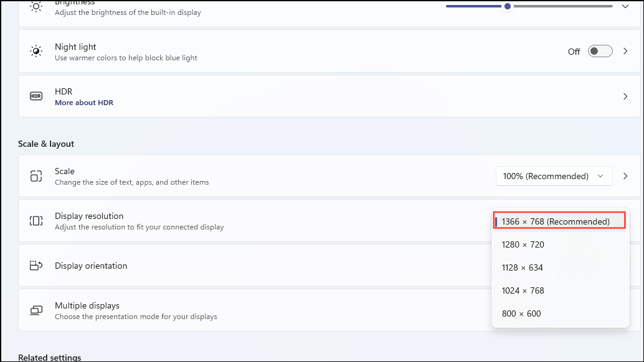Screen dimensions: 644x362
Task: Click the Night light icon
Action: coord(36,51)
